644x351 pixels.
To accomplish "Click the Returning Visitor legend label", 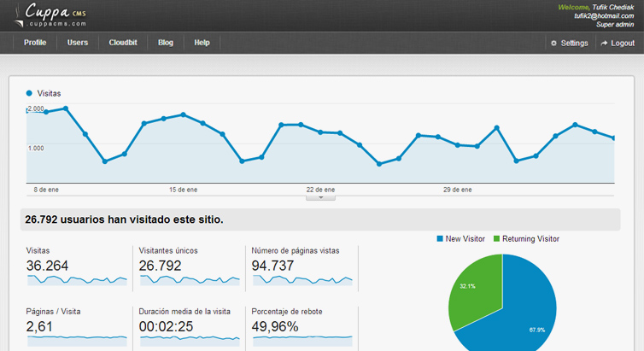I will click(x=530, y=238).
